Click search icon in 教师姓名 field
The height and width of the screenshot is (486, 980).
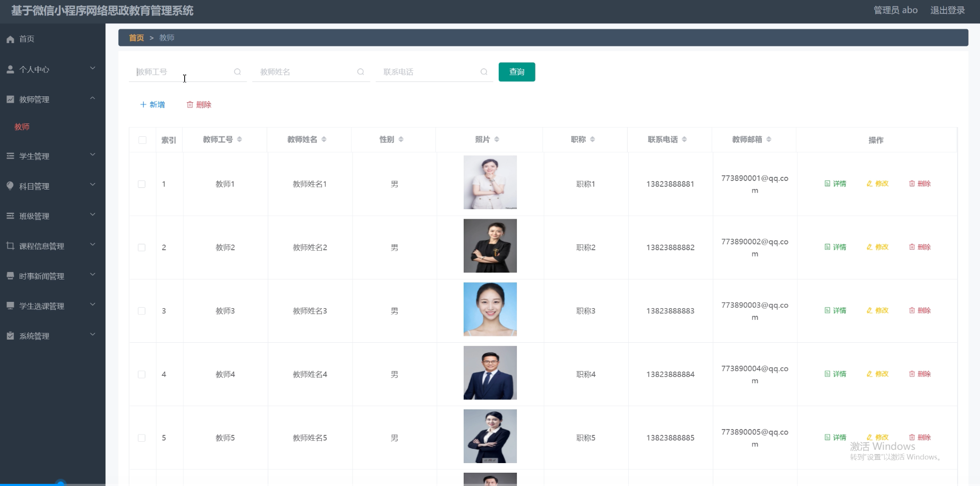point(360,72)
